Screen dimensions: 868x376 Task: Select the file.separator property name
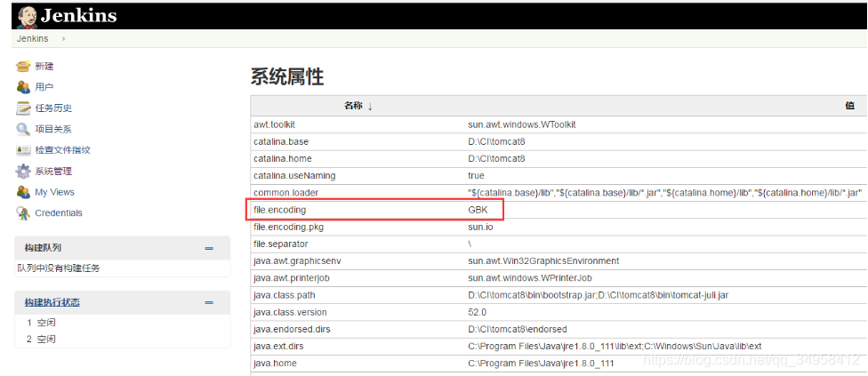click(281, 244)
